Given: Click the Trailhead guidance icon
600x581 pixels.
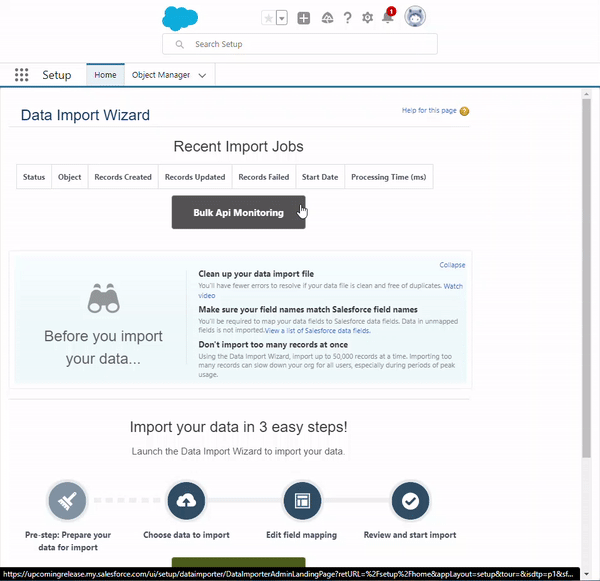Looking at the screenshot, I should click(327, 18).
